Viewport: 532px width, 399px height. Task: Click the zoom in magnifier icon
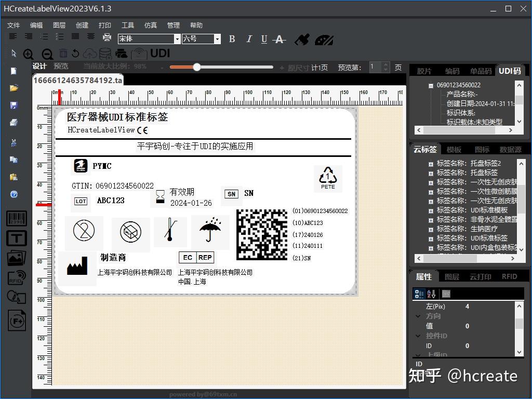[x=29, y=54]
